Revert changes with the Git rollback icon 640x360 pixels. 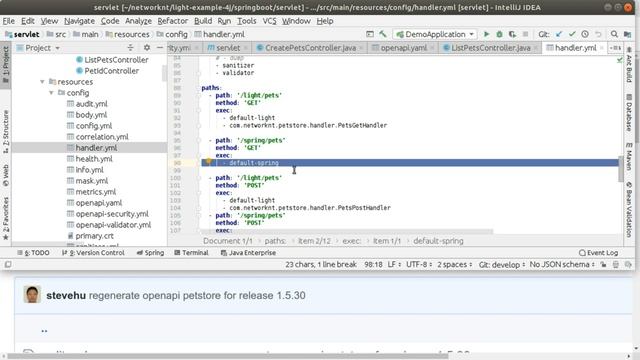(x=598, y=34)
